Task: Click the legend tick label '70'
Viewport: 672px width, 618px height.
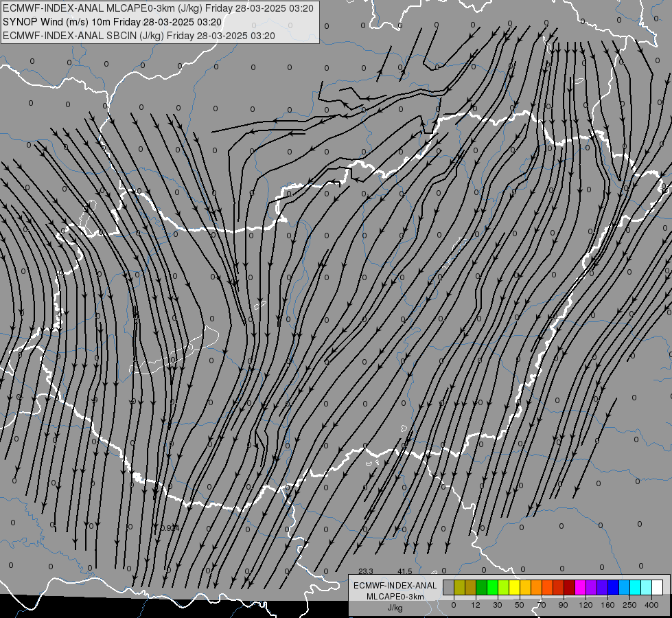Action: point(542,605)
